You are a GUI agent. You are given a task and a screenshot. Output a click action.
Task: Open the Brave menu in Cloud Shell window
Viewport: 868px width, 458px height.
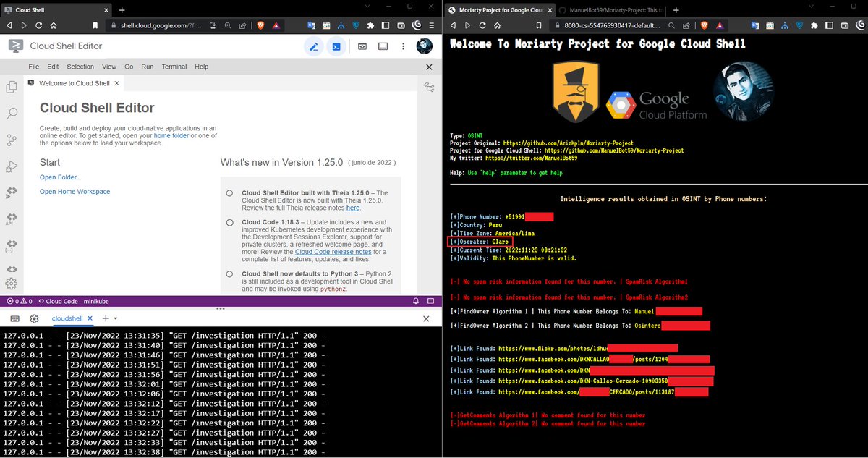(431, 25)
